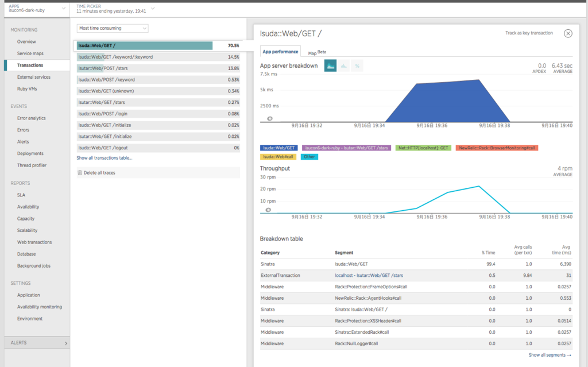Click % Time column header
The width and height of the screenshot is (588, 367).
(x=488, y=253)
